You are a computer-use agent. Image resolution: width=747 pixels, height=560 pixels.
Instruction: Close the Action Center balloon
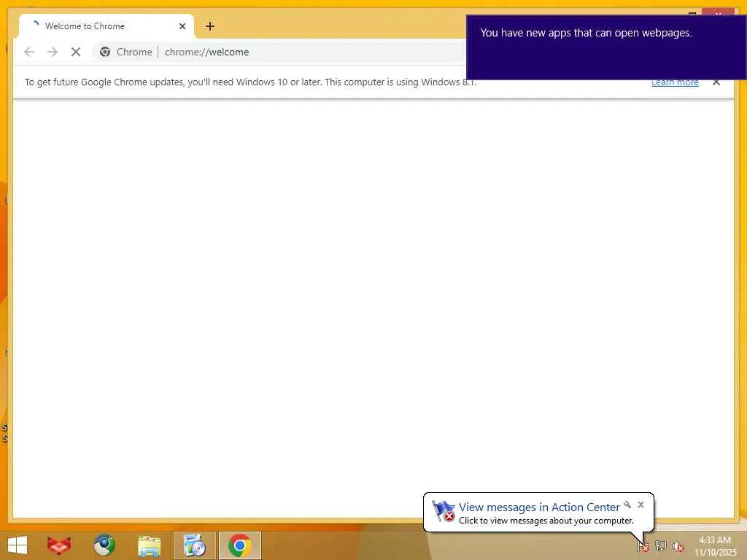pos(640,505)
